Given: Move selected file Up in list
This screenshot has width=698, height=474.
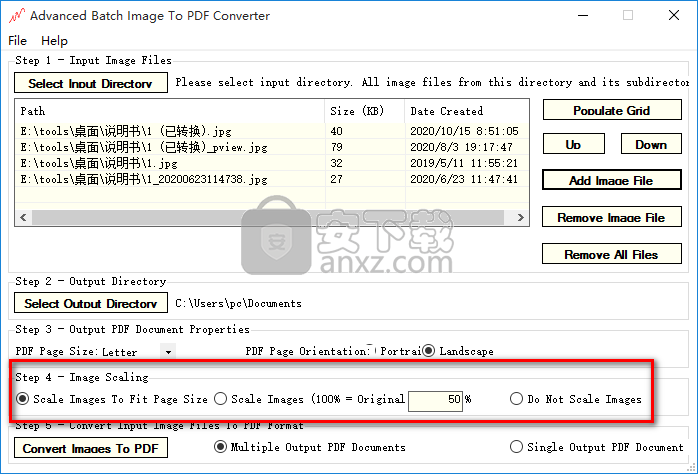Looking at the screenshot, I should [573, 145].
